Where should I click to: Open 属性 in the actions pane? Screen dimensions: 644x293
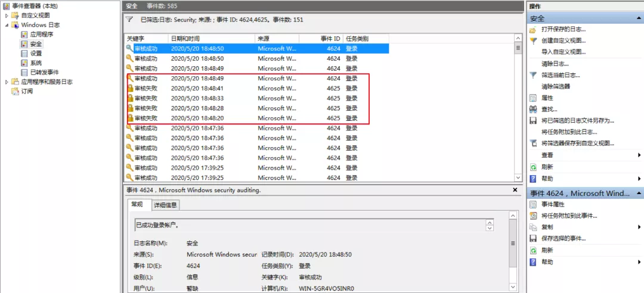[547, 98]
